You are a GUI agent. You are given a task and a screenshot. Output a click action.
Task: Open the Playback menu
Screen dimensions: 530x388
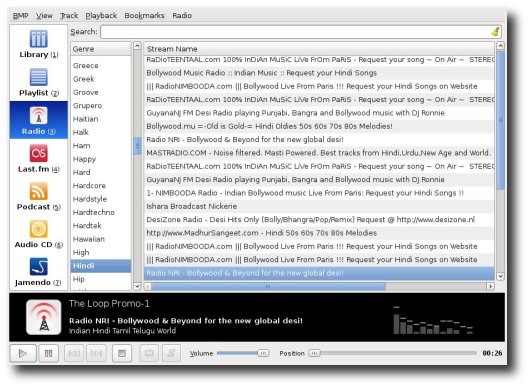(101, 16)
